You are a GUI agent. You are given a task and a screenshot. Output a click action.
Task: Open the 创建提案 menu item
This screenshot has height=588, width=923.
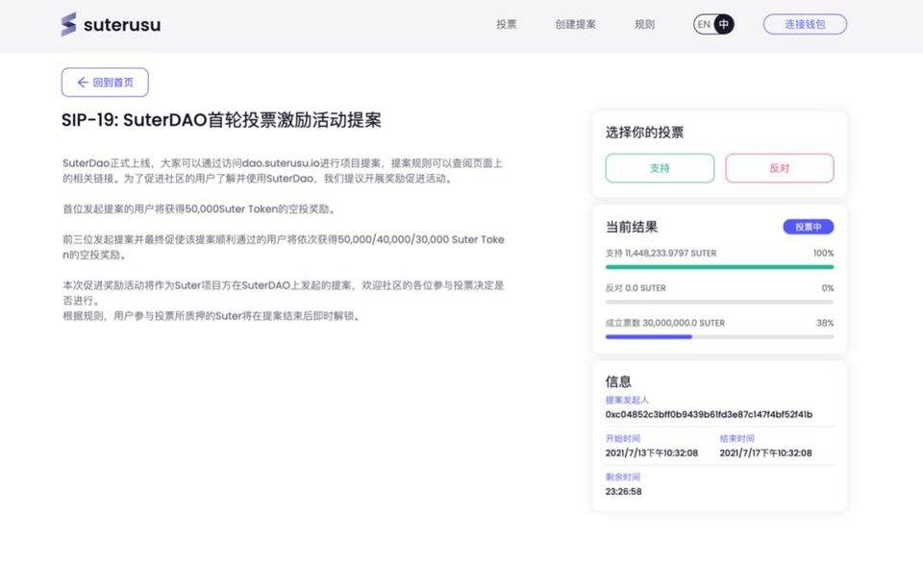pos(576,24)
